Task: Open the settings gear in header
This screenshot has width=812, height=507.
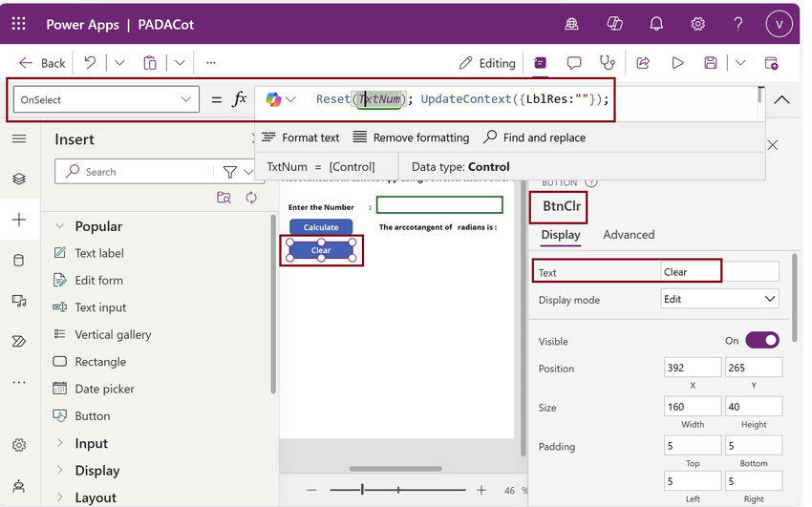Action: [698, 24]
